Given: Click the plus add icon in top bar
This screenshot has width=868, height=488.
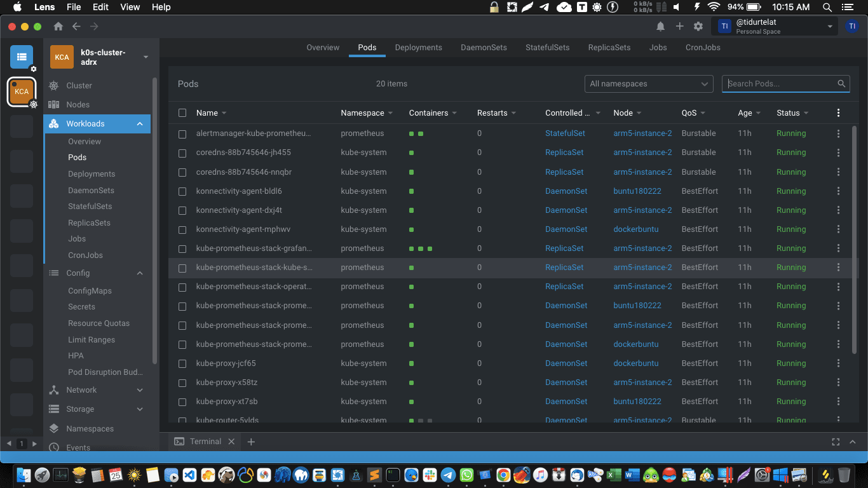Looking at the screenshot, I should point(679,26).
